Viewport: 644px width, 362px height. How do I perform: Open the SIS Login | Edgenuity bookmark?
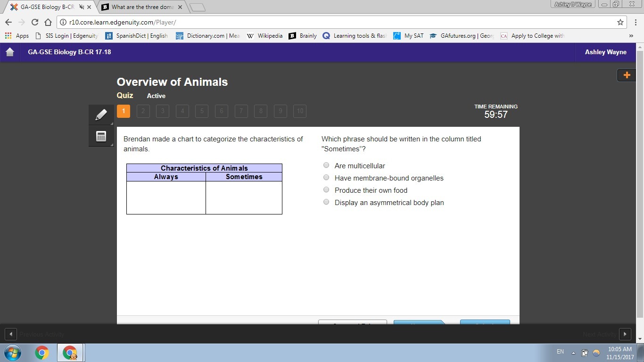pos(67,36)
